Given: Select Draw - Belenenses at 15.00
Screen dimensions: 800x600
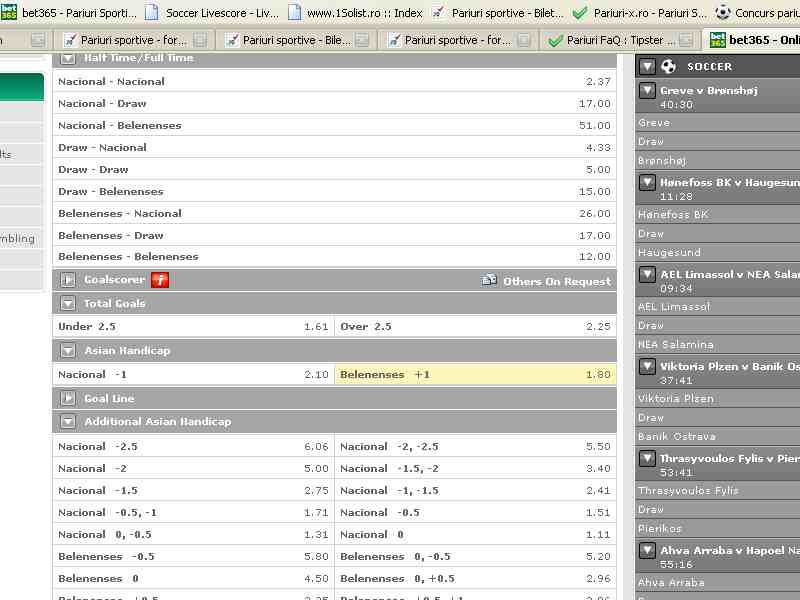Looking at the screenshot, I should pyautogui.click(x=335, y=191).
